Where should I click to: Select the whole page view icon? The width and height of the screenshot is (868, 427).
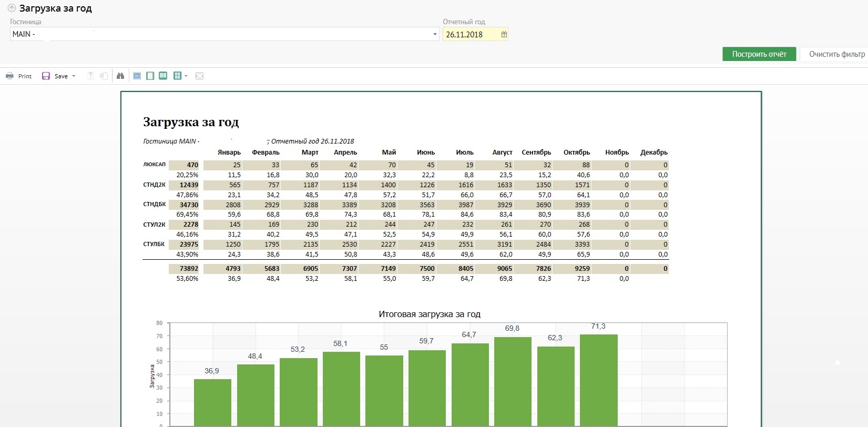(x=150, y=76)
